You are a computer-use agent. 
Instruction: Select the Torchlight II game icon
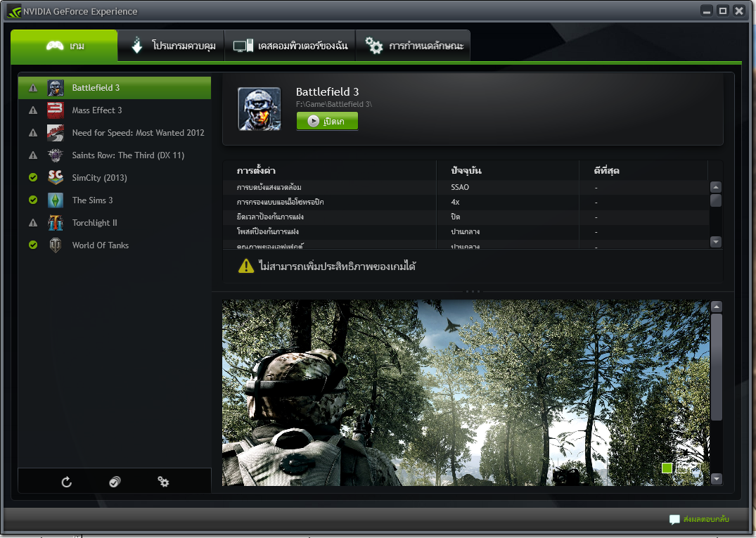[56, 223]
